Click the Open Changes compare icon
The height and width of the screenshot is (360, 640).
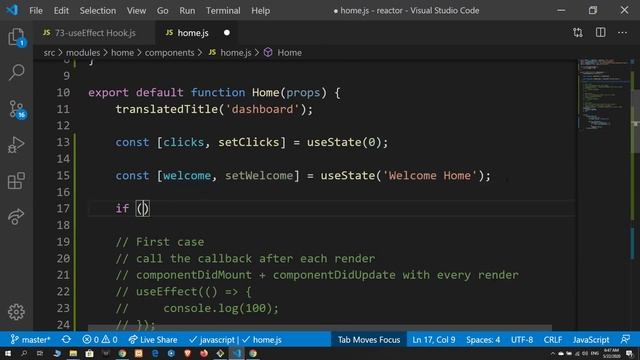pos(578,33)
